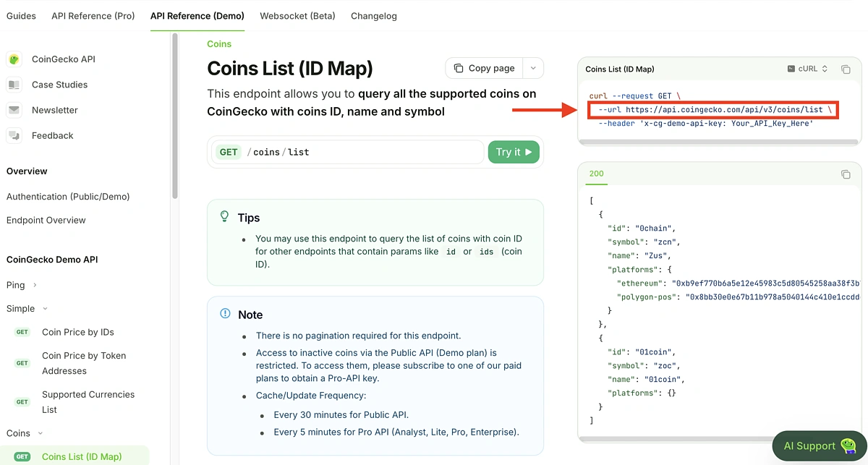Click the CoinGecko gecko logo icon
Viewport: 868px width, 465px height.
click(16, 59)
